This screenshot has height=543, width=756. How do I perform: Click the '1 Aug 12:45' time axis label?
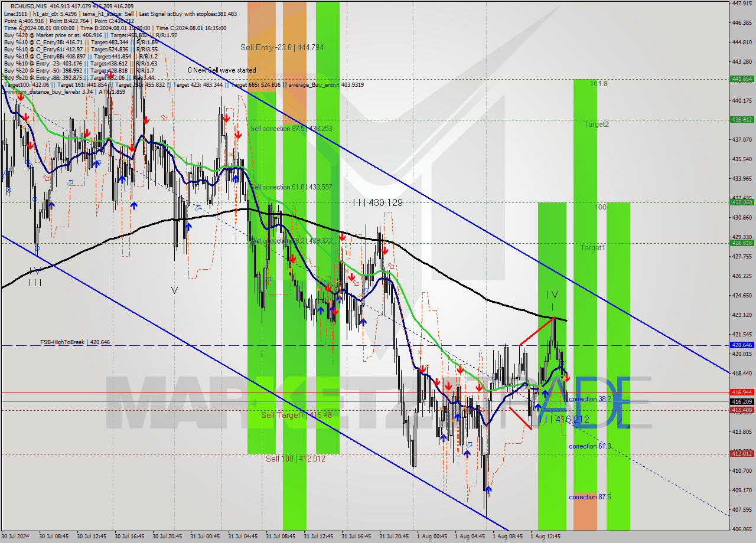(x=545, y=537)
